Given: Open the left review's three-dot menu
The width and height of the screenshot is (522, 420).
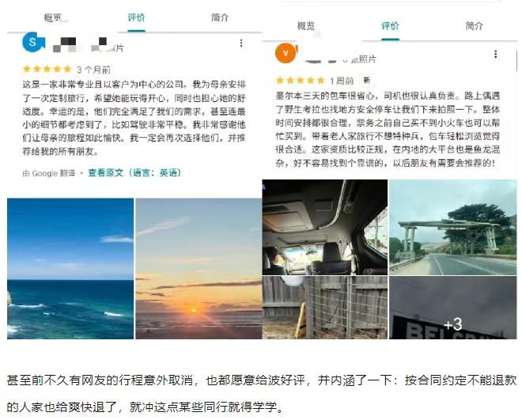Looking at the screenshot, I should pyautogui.click(x=241, y=43).
